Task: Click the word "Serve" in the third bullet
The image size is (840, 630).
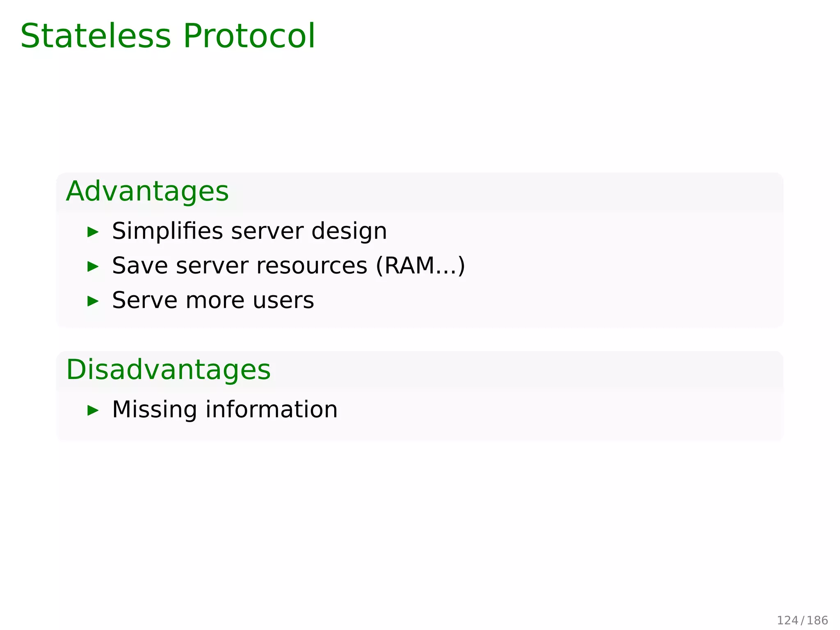Action: point(145,300)
